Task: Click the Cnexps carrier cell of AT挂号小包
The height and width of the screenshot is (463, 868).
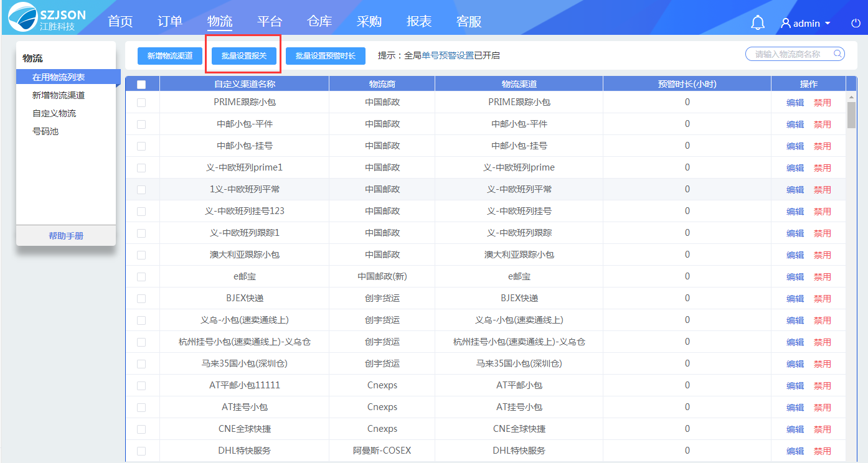Action: (x=382, y=407)
